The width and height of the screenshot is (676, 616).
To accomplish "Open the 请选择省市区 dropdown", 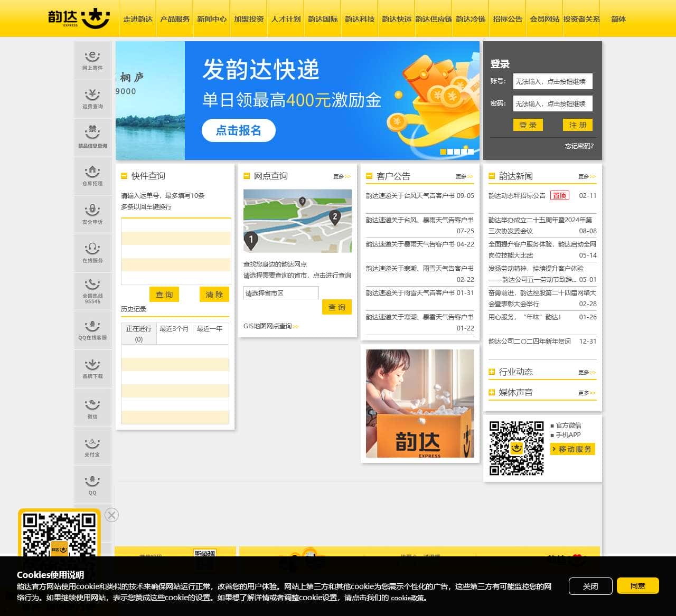I will tap(280, 292).
